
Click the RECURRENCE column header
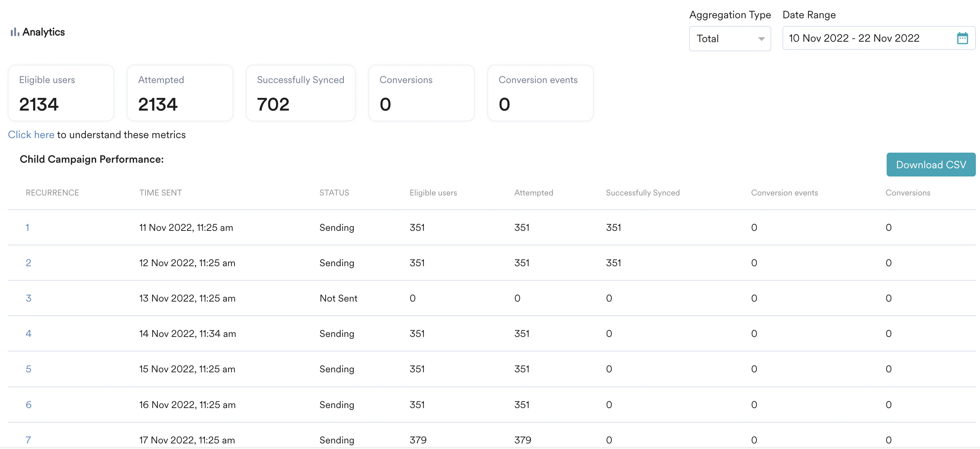click(x=52, y=193)
